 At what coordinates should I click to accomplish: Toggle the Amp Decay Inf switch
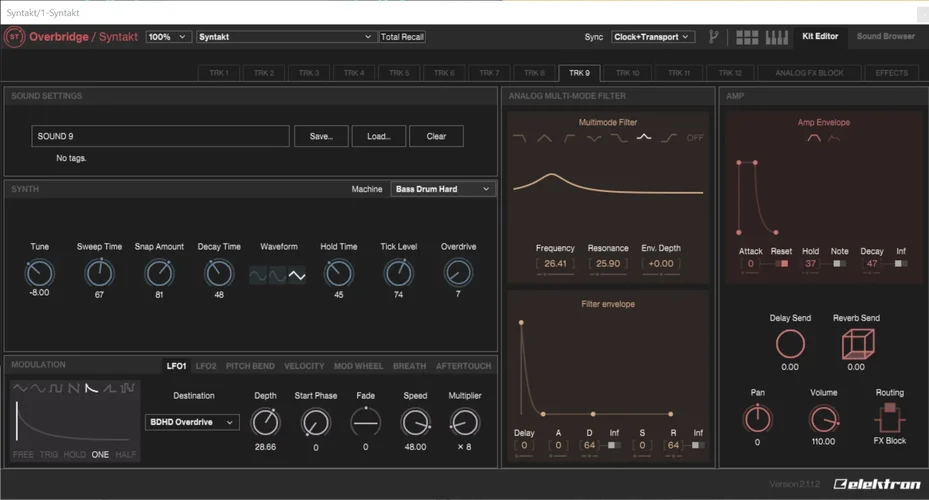(x=900, y=264)
